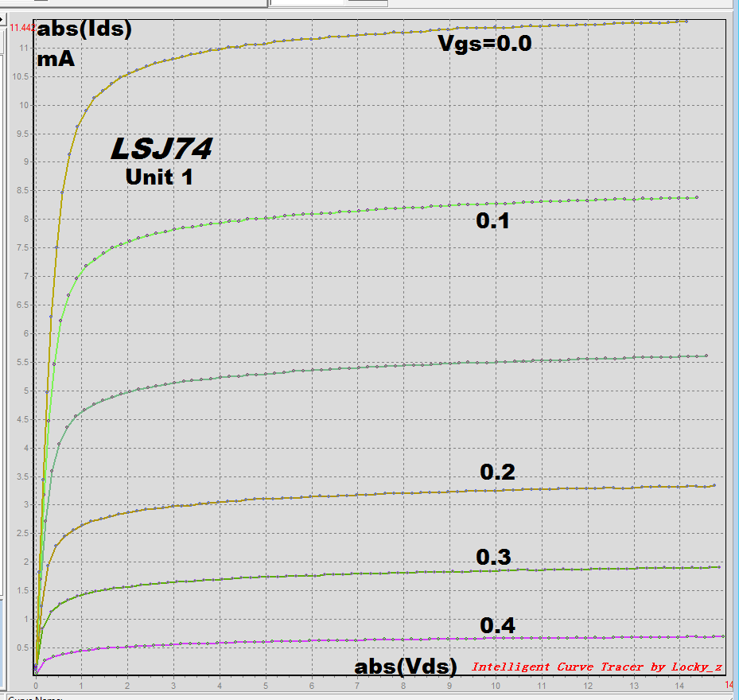This screenshot has width=739, height=700.
Task: Click the magenta Vgs 0.4 curve endpoint marker
Action: [723, 636]
